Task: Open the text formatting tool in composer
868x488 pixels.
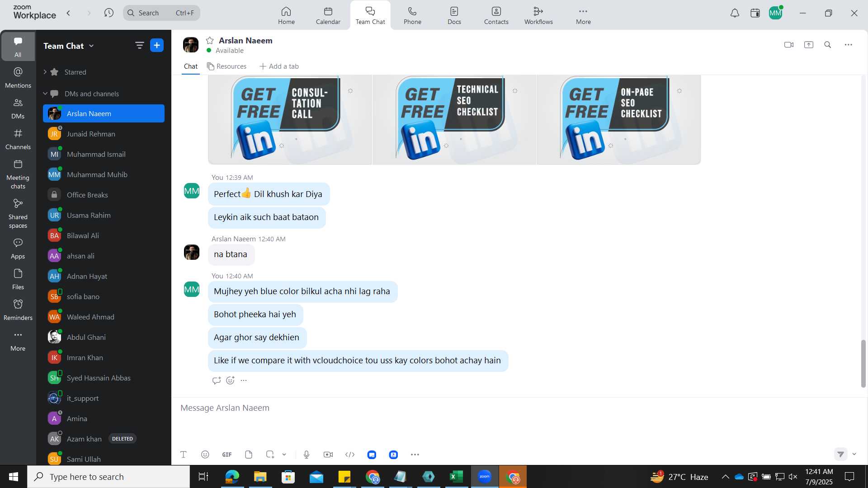Action: coord(184,455)
